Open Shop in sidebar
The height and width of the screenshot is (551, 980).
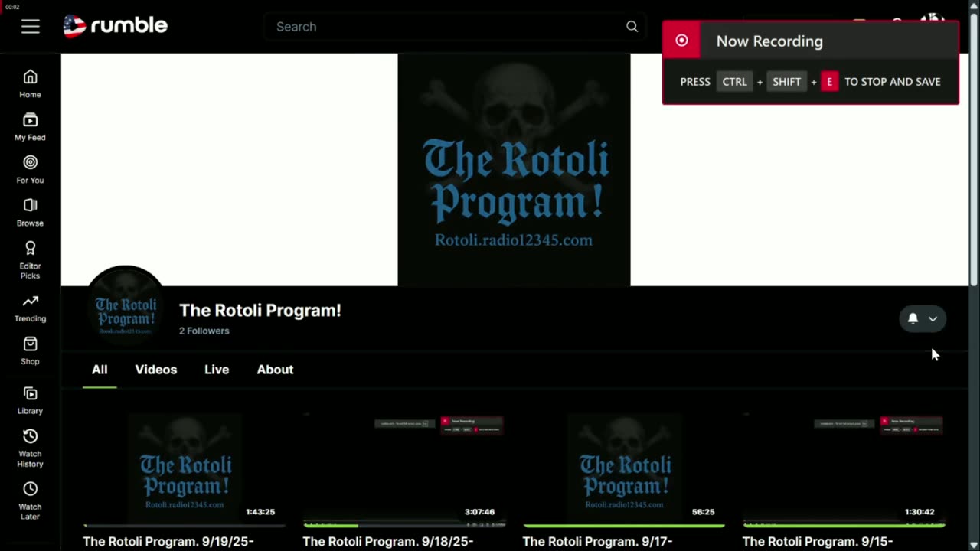coord(30,351)
